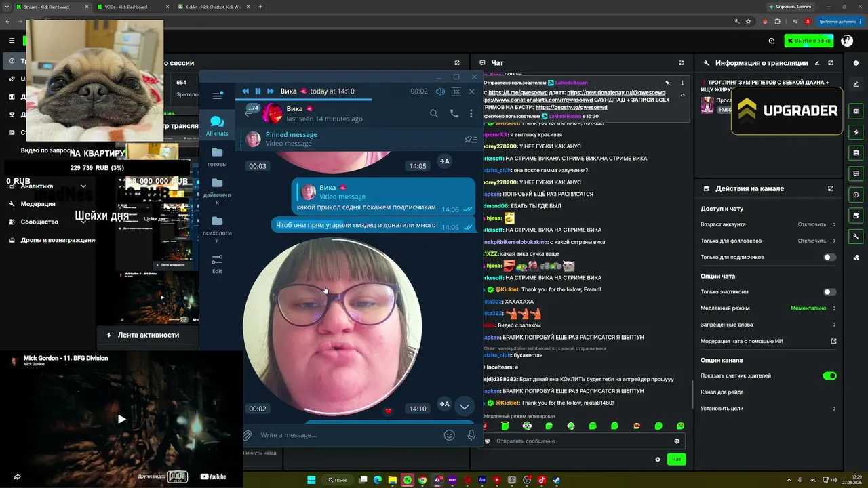Viewport: 868px width, 488px height.
Task: Show the pinned messages list icon
Action: point(470,140)
